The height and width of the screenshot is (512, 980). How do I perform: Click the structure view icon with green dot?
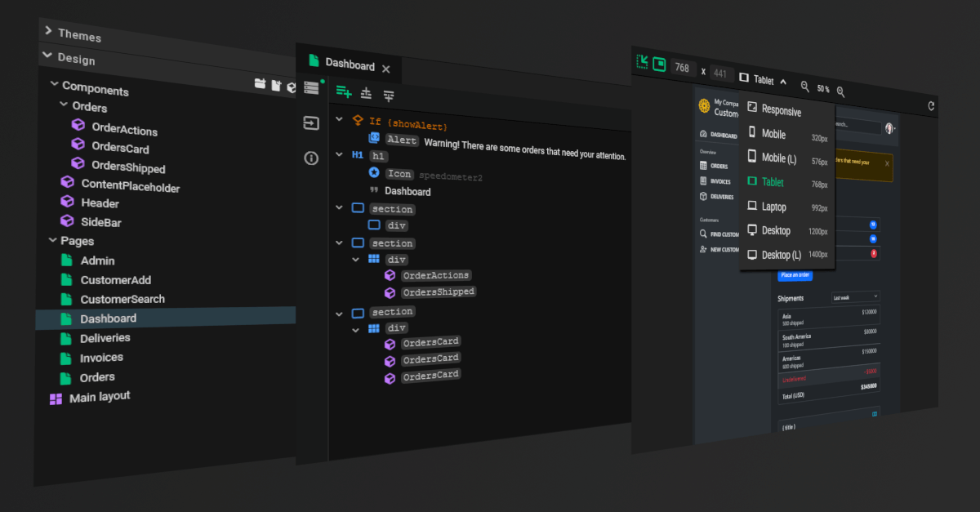311,87
